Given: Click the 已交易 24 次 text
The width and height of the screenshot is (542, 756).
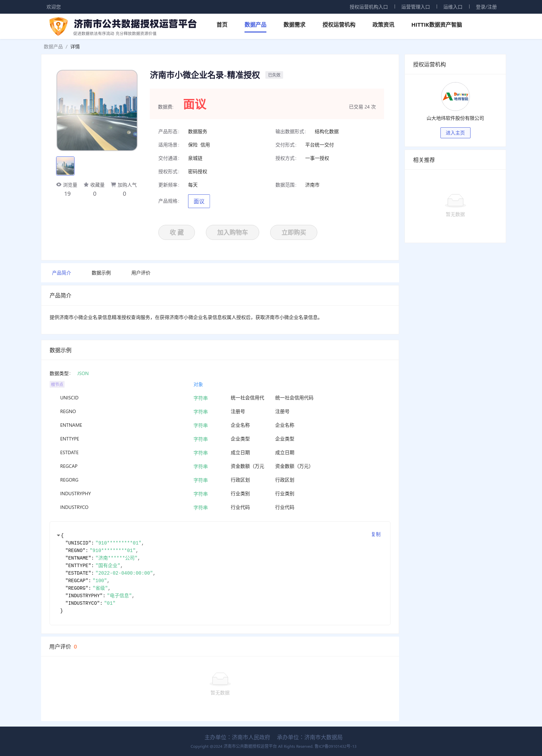Looking at the screenshot, I should [362, 107].
